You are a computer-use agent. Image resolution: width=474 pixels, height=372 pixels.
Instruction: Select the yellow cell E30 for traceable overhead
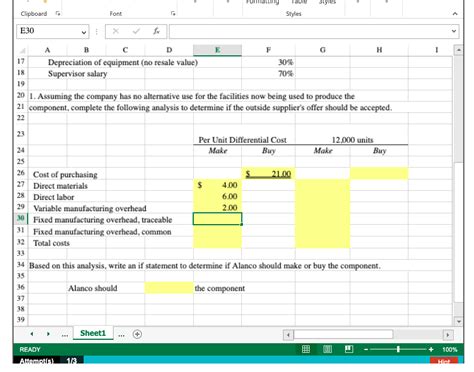(217, 219)
